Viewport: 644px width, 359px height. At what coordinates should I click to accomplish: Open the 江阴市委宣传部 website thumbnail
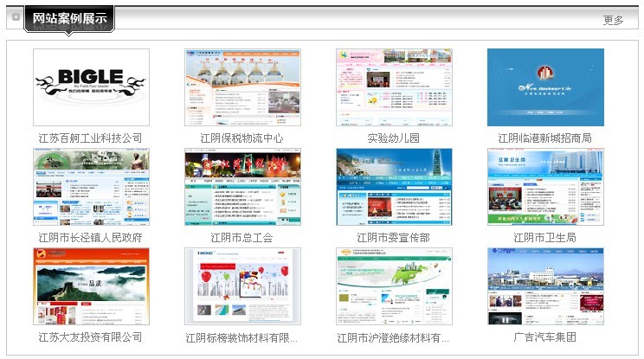(395, 187)
